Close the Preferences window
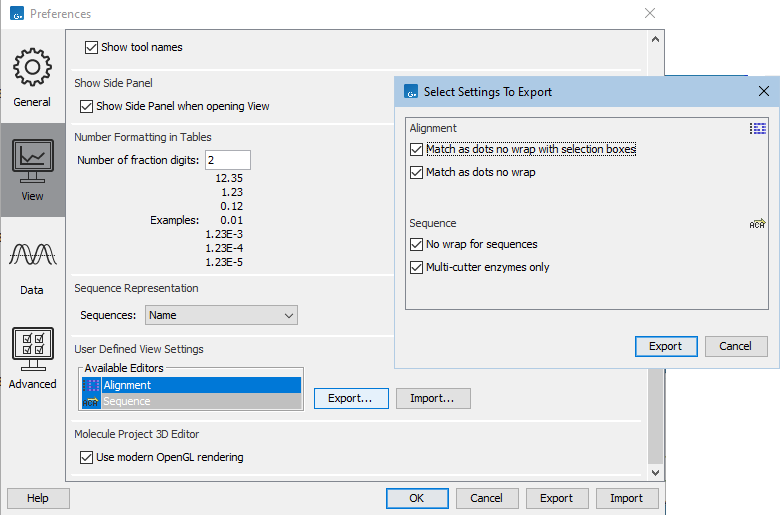The height and width of the screenshot is (515, 780). (x=650, y=13)
